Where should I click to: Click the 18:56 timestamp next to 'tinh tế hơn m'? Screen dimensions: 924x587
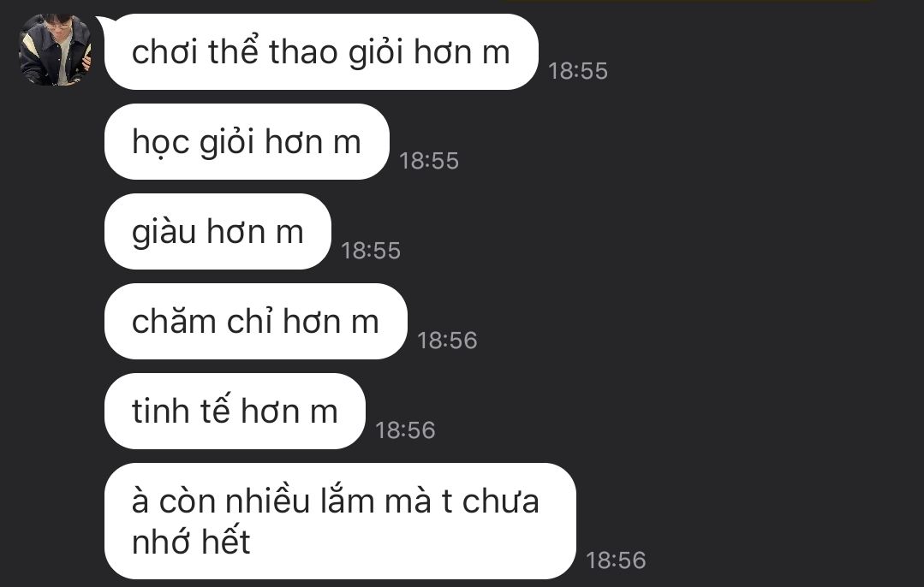coord(405,430)
